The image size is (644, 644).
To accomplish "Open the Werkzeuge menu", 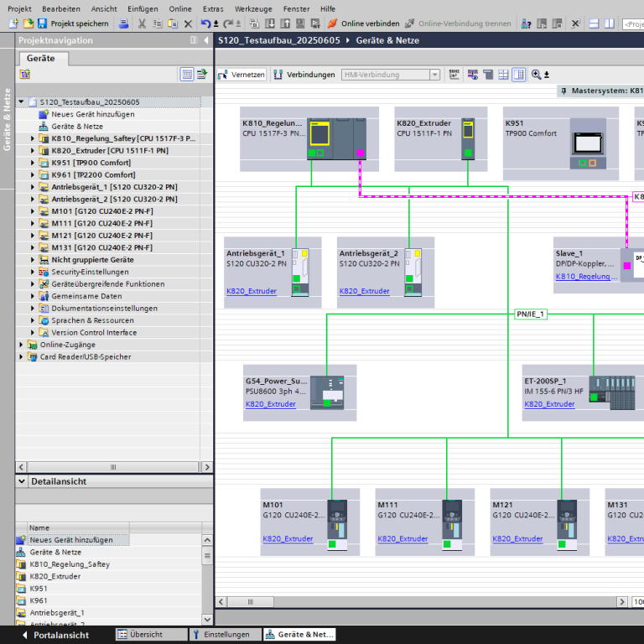I will click(x=252, y=8).
